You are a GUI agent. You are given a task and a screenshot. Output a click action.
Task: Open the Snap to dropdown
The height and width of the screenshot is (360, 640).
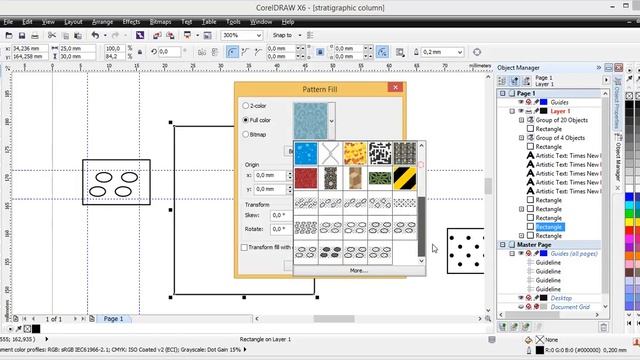tap(300, 36)
